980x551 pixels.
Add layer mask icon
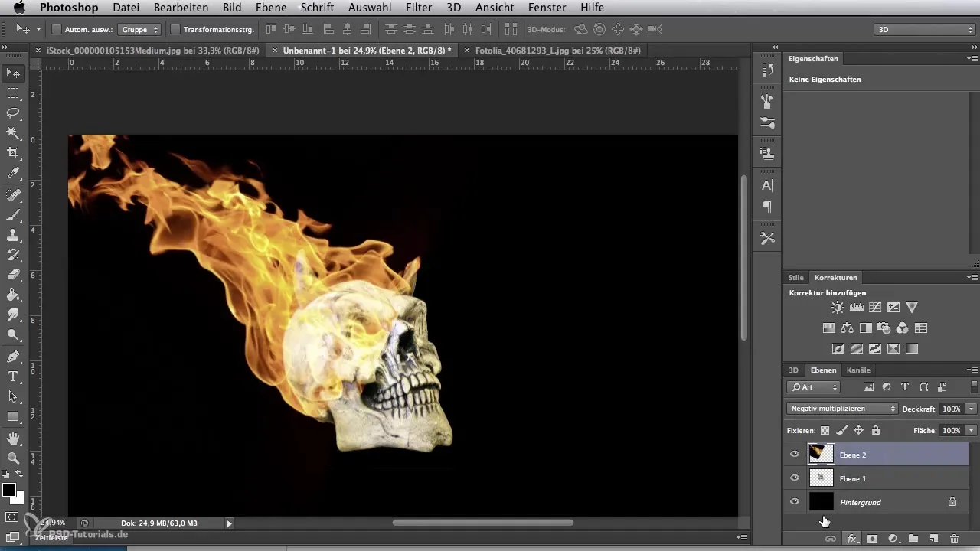[x=872, y=539]
